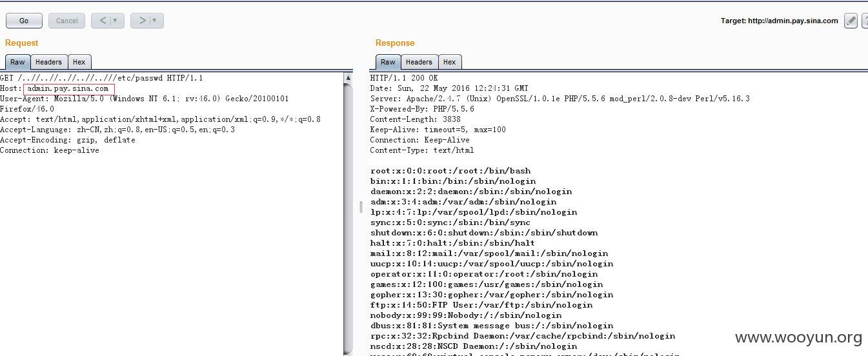This screenshot has height=356, width=868.
Task: Click the sync:x:5:0 passwd entry
Action: coord(450,222)
